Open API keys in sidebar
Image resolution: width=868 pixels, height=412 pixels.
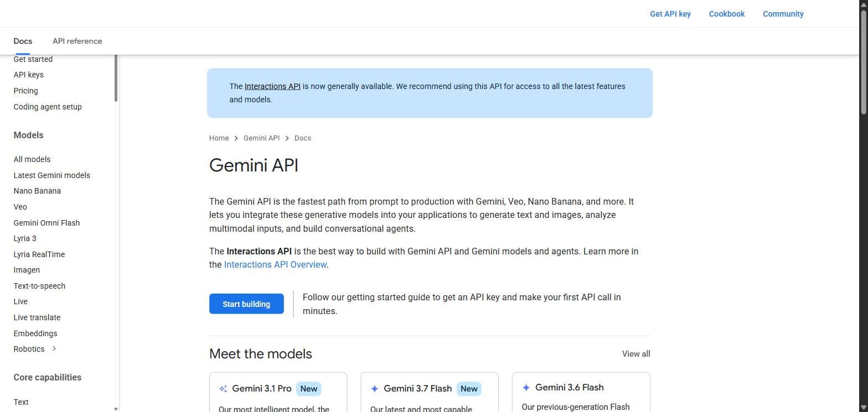[x=28, y=75]
